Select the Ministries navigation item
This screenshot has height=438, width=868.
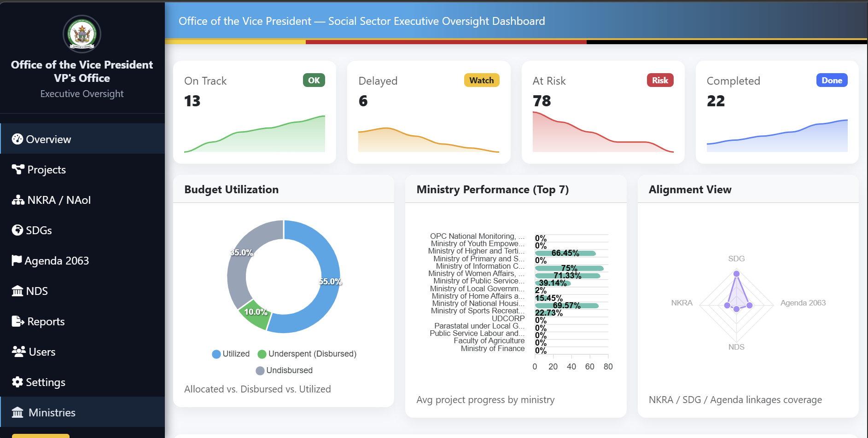pyautogui.click(x=52, y=412)
